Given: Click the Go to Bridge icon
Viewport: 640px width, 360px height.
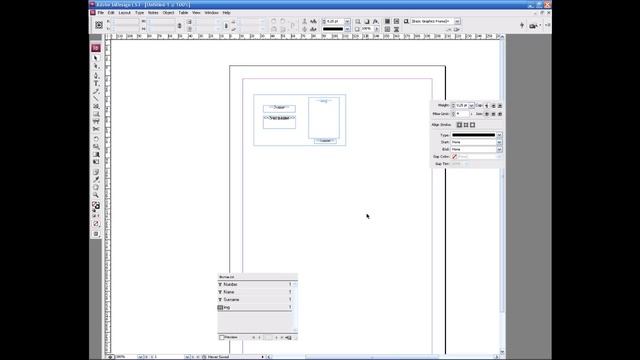Looking at the screenshot, I should (x=533, y=26).
